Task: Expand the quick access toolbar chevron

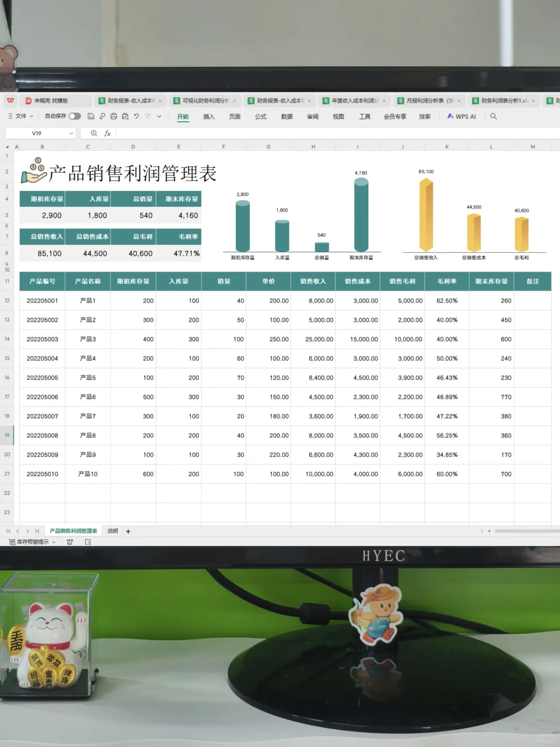Action: [x=159, y=116]
